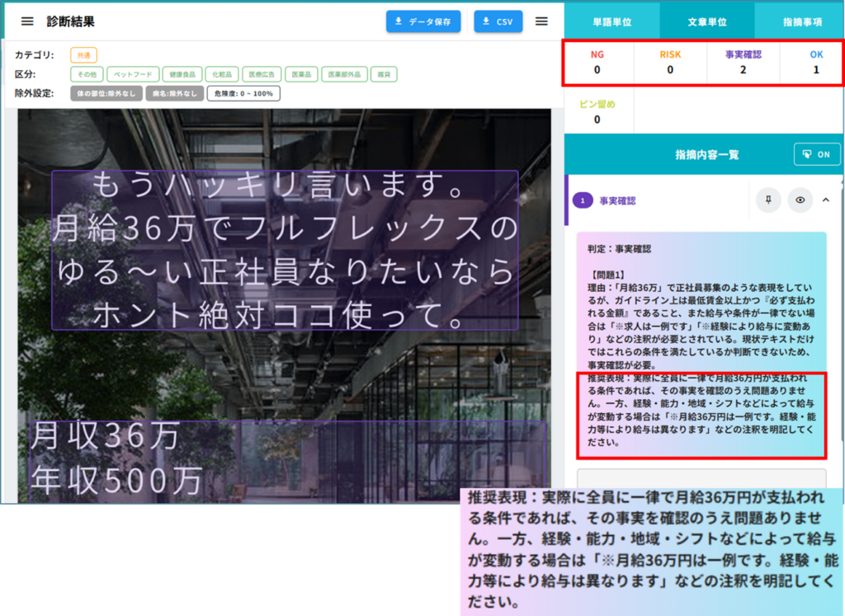Open the 危険度: 0 ~ 100% setting

click(x=243, y=94)
